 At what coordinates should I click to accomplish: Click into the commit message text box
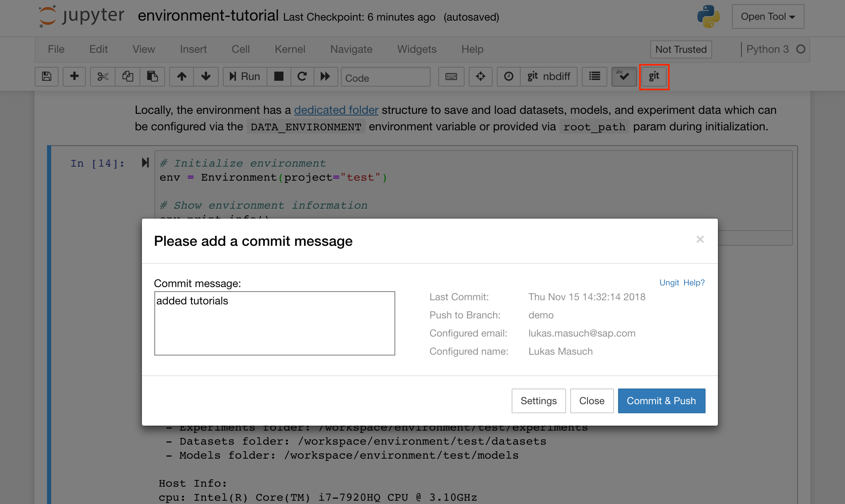[274, 323]
